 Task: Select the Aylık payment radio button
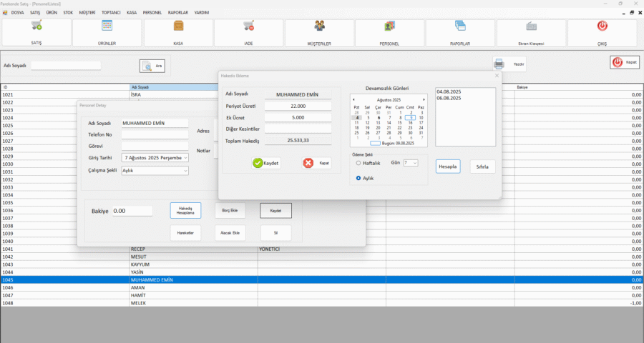click(358, 178)
